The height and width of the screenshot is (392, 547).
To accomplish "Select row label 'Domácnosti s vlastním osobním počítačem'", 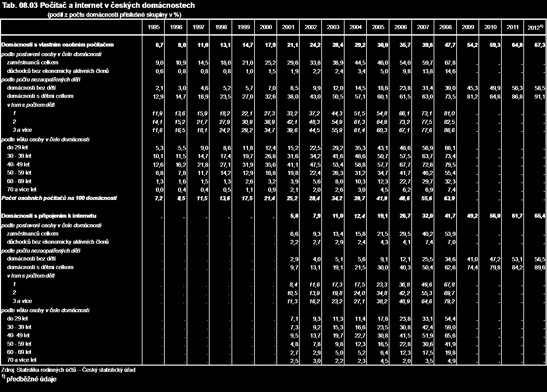I will point(58,45).
